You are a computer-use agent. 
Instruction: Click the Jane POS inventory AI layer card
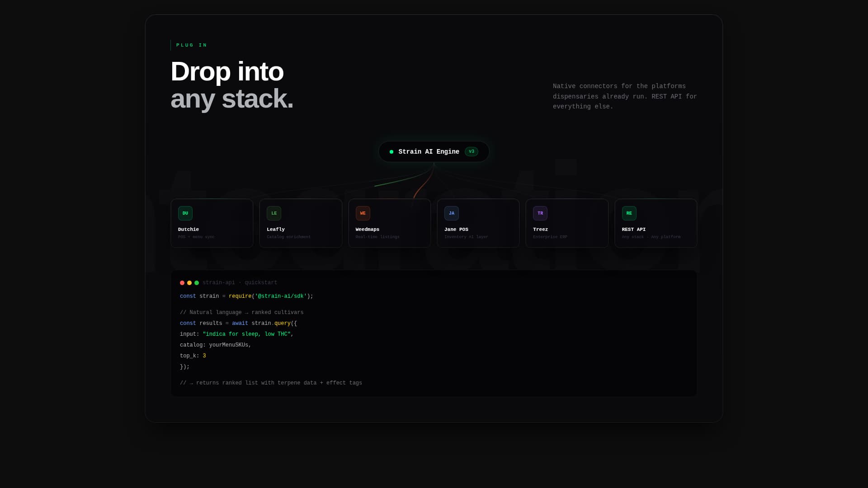pos(478,223)
